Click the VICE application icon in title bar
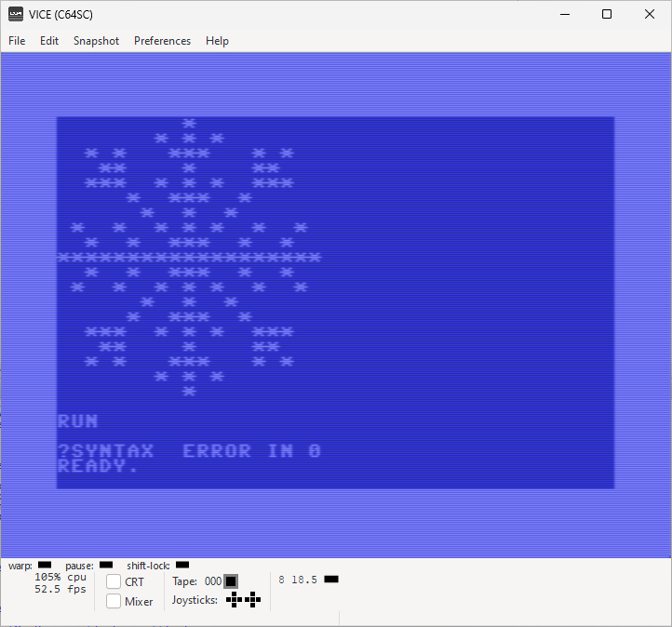The height and width of the screenshot is (627, 672). tap(16, 14)
